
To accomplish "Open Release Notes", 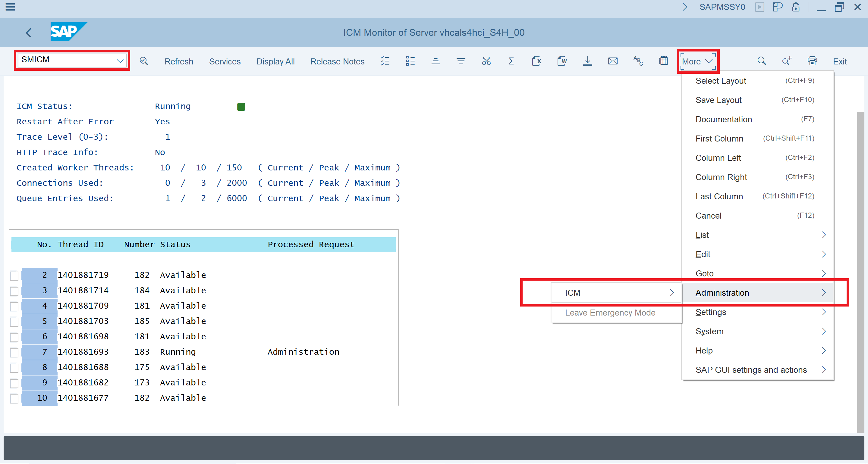I will [x=337, y=61].
